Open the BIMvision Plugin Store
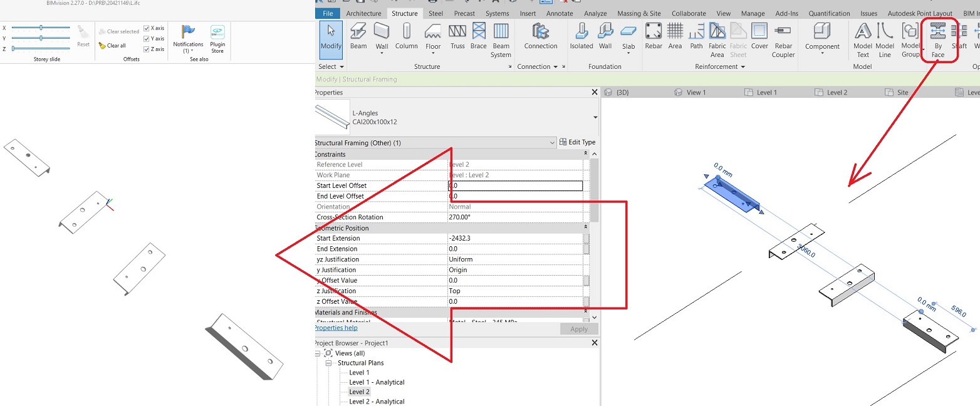 (217, 38)
